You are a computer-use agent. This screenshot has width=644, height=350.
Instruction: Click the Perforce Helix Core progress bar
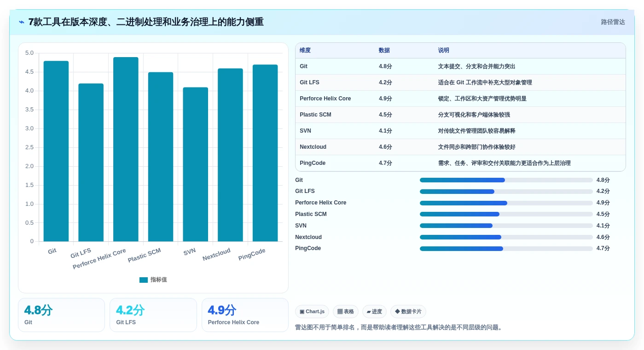tap(506, 203)
